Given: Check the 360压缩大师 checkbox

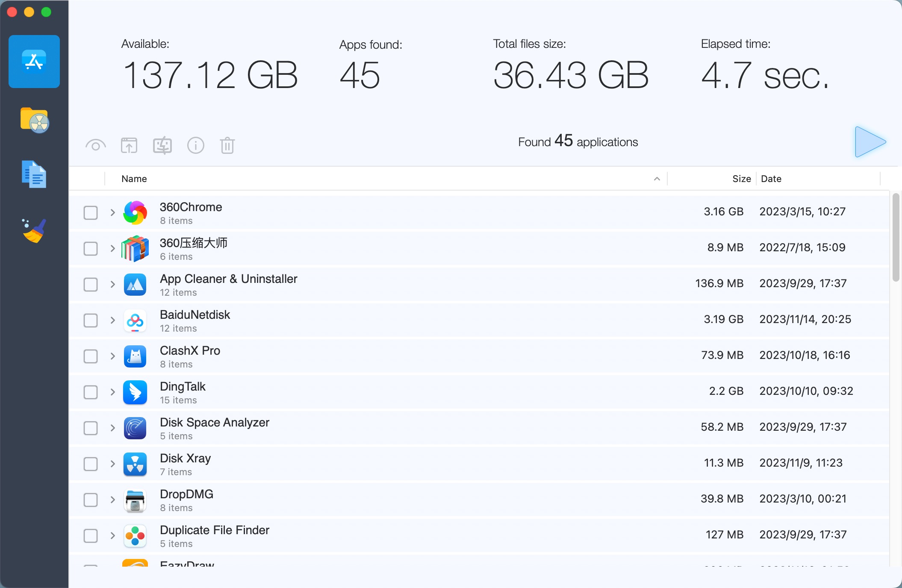Looking at the screenshot, I should pyautogui.click(x=91, y=249).
